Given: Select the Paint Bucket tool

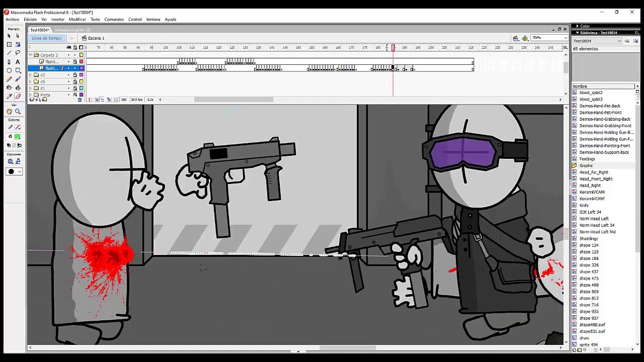Looking at the screenshot, I should (x=18, y=87).
